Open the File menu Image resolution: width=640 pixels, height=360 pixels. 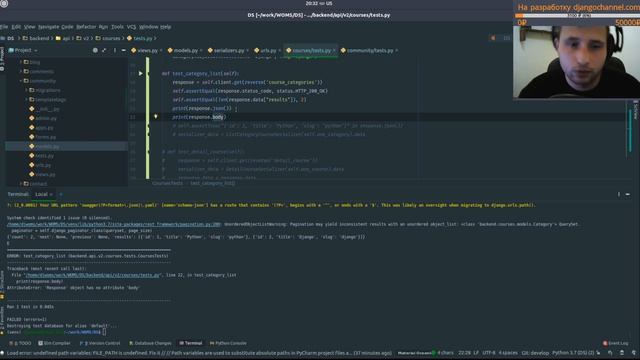point(4,27)
